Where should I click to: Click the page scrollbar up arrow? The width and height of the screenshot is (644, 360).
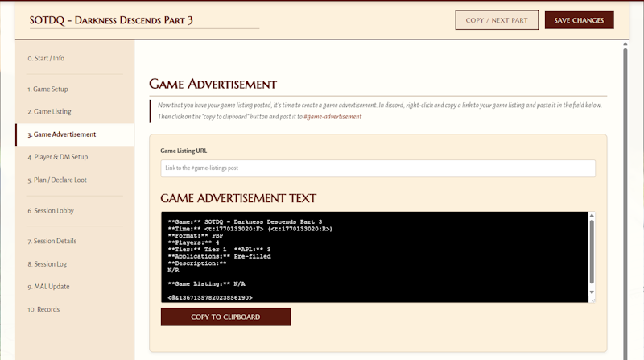[625, 44]
